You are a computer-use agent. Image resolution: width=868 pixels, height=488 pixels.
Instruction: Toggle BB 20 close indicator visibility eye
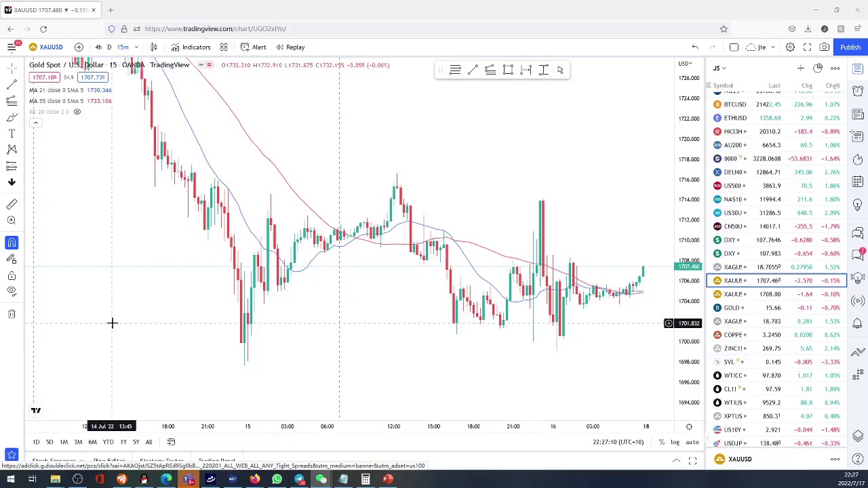click(x=77, y=112)
